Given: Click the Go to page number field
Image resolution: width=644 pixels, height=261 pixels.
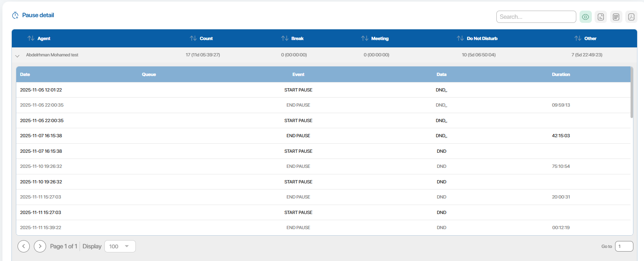Looking at the screenshot, I should pos(624,246).
